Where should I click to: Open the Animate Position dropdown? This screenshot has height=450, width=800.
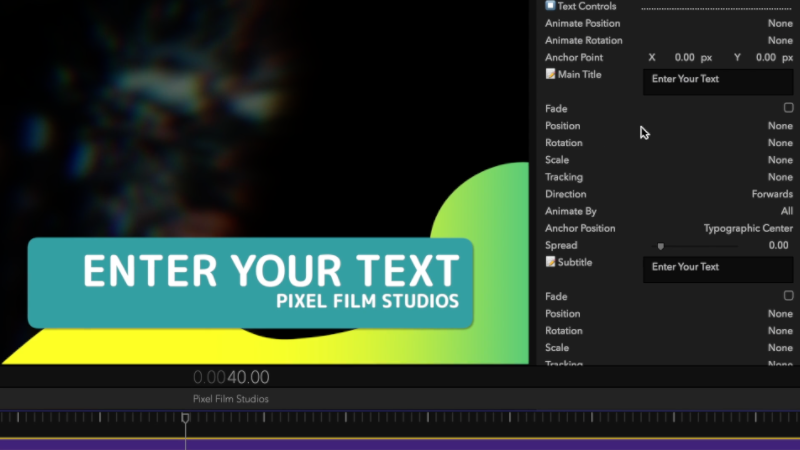(x=780, y=23)
